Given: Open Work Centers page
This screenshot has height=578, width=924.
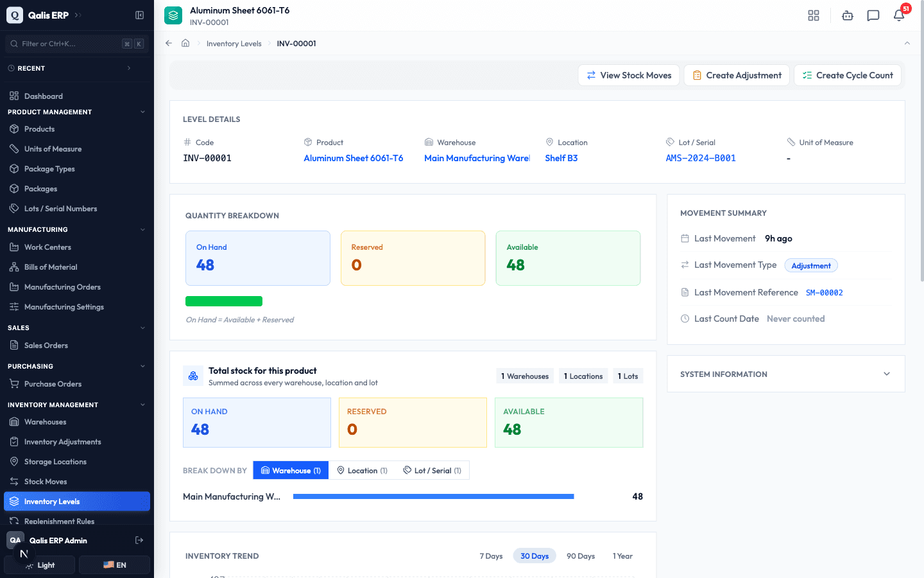Looking at the screenshot, I should (x=77, y=247).
